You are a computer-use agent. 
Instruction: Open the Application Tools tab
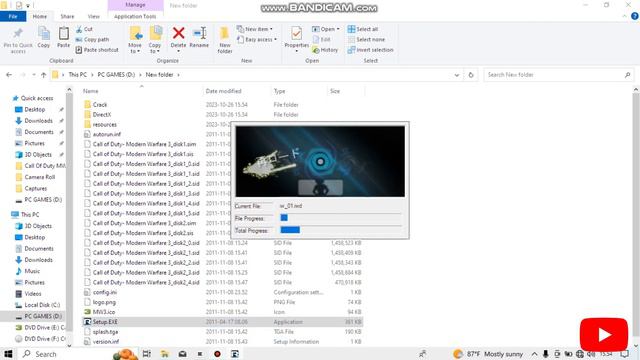pyautogui.click(x=135, y=16)
